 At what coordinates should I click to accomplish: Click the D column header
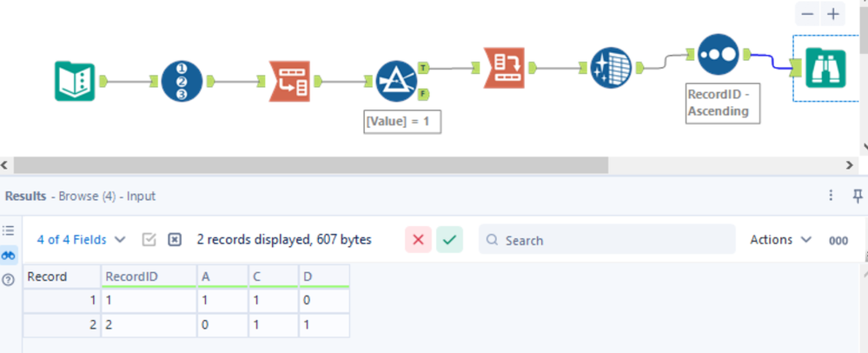coord(324,276)
